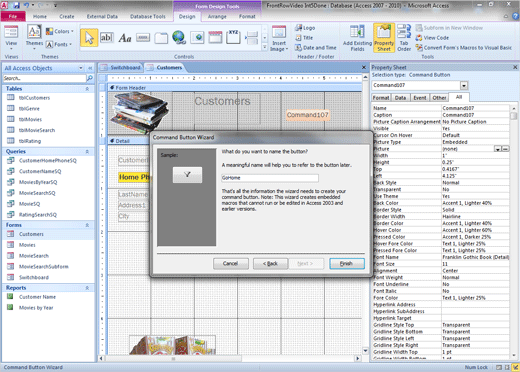Open the Arrange ribbon tab
This screenshot has width=520, height=372.
217,17
